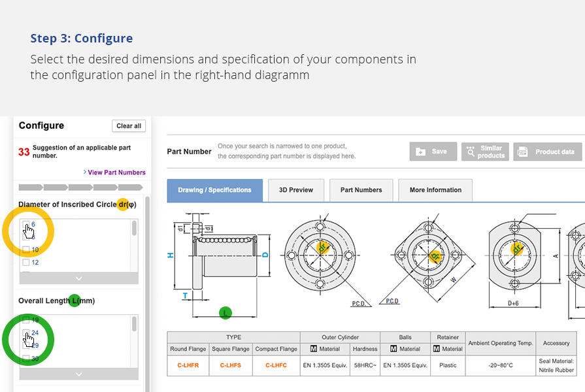Open the More Information tab

[x=435, y=190]
